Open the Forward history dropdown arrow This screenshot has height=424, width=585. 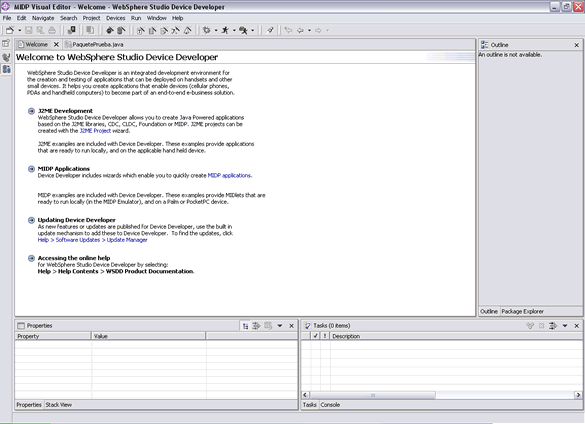328,31
